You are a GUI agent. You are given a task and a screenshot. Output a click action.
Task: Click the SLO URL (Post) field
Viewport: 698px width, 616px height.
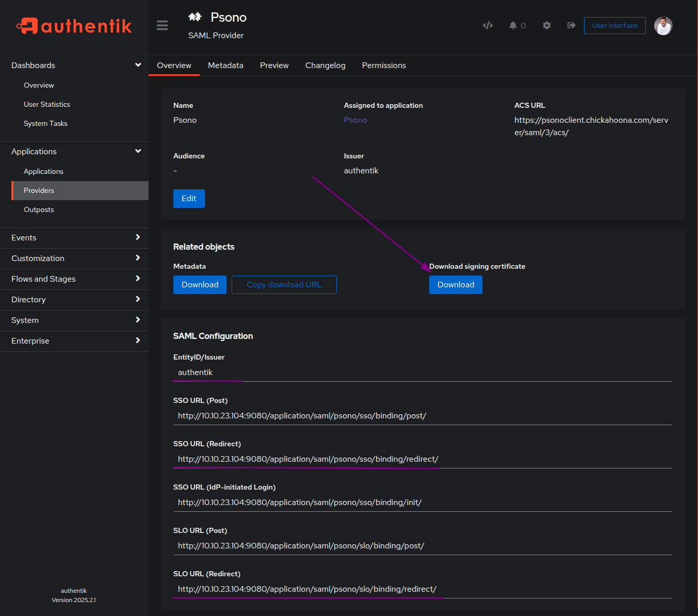[x=423, y=546]
